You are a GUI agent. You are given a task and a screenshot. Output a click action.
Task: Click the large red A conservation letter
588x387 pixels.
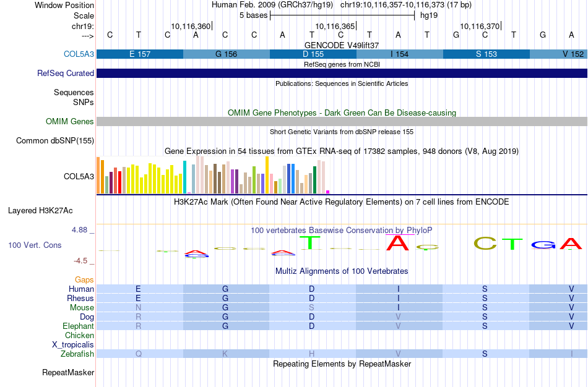coord(397,243)
